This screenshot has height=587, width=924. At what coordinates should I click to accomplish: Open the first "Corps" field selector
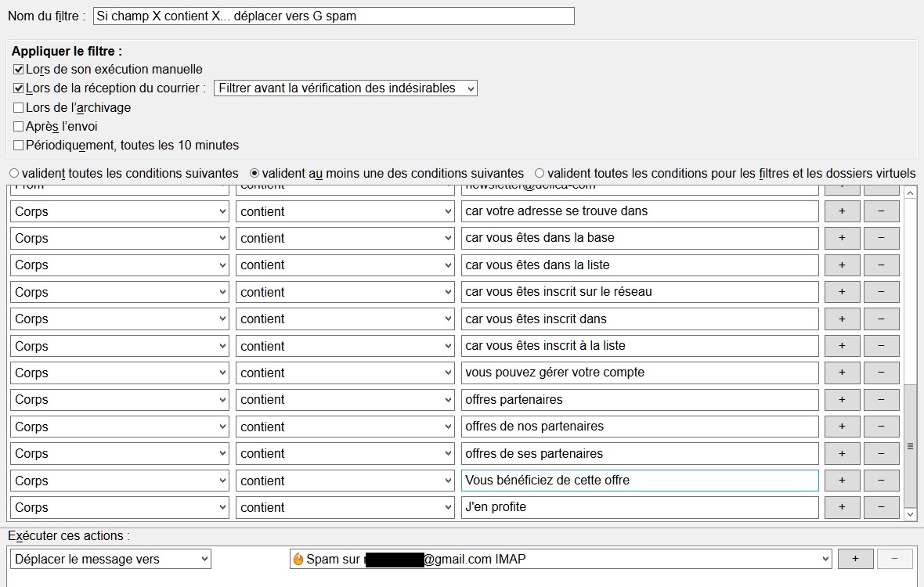[118, 211]
